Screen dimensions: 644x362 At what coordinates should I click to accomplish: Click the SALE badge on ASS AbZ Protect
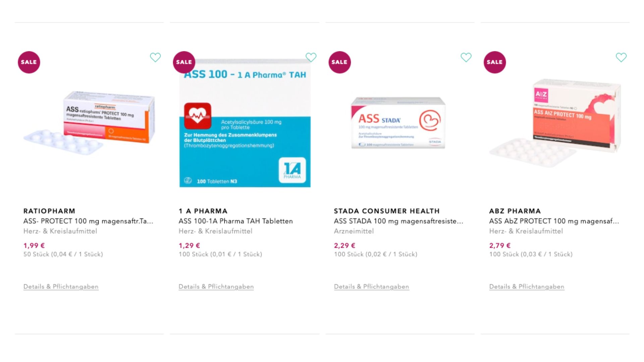[495, 62]
